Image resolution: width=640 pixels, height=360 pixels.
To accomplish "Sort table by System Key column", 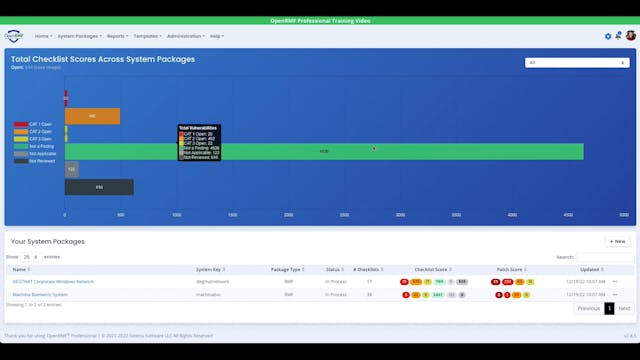I will point(224,270).
